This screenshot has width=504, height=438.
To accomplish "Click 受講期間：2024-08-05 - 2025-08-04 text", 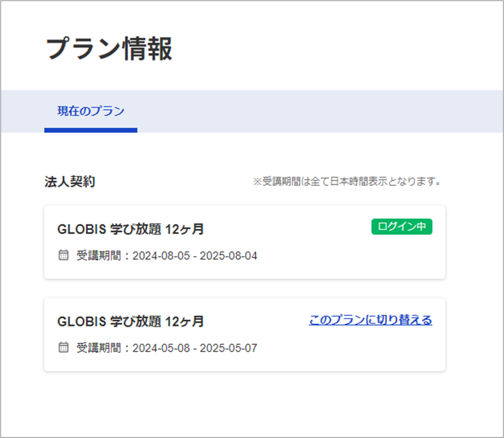I will 167,256.
